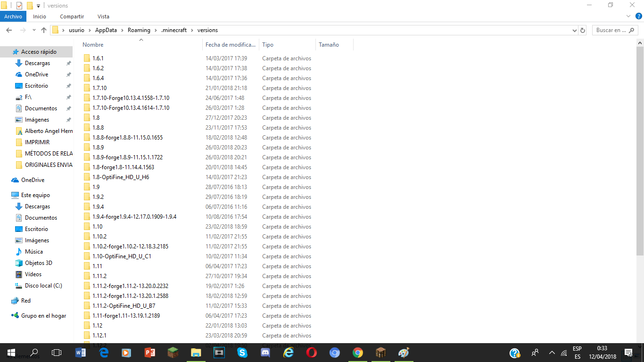Open Google Chrome from taskbar
Viewport: 644px width, 362px height.
(358, 353)
